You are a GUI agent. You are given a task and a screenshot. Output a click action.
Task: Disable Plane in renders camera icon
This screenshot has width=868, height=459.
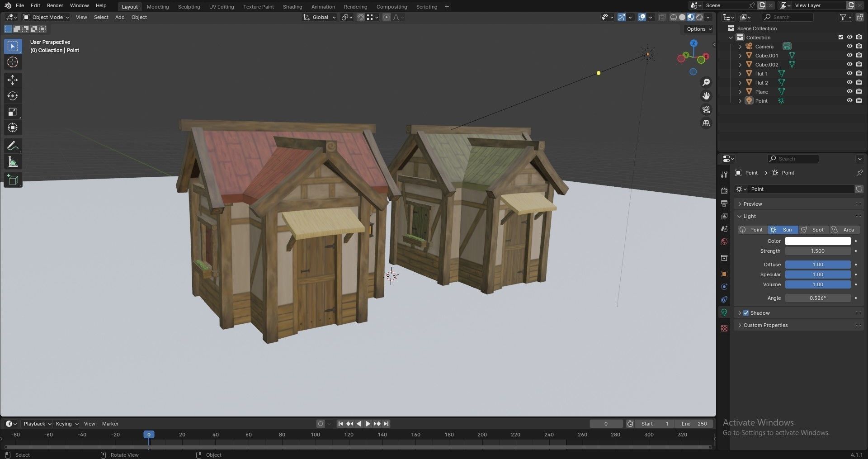859,91
